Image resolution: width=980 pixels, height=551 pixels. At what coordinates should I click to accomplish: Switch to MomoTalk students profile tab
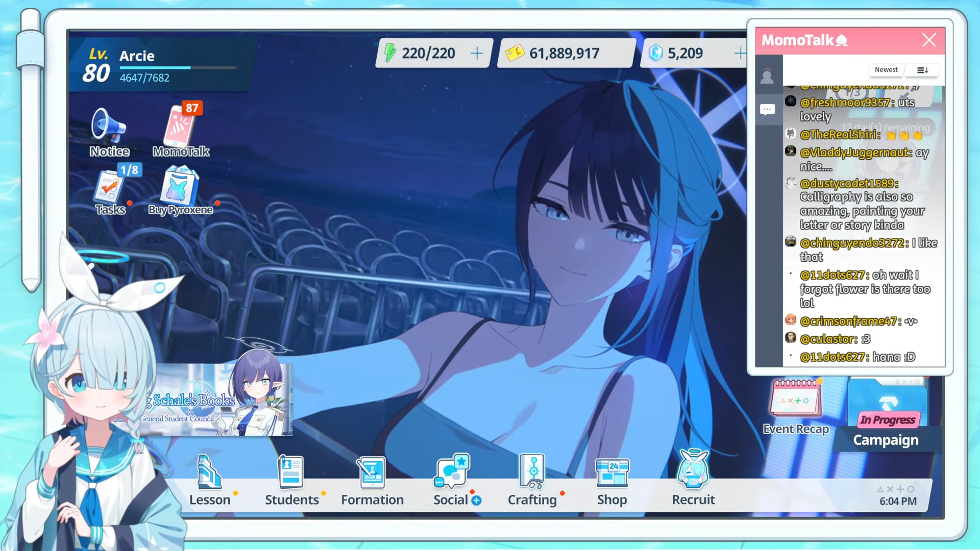[767, 77]
